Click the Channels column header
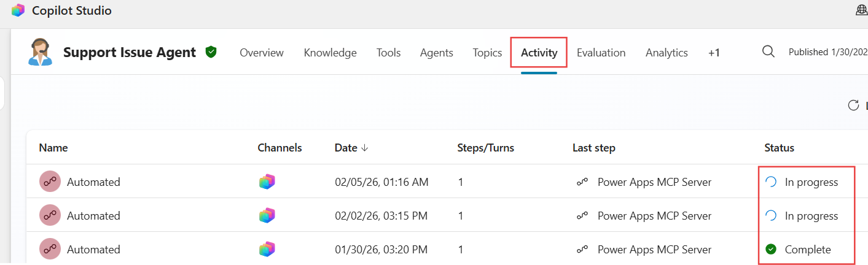The width and height of the screenshot is (868, 265). pyautogui.click(x=280, y=148)
